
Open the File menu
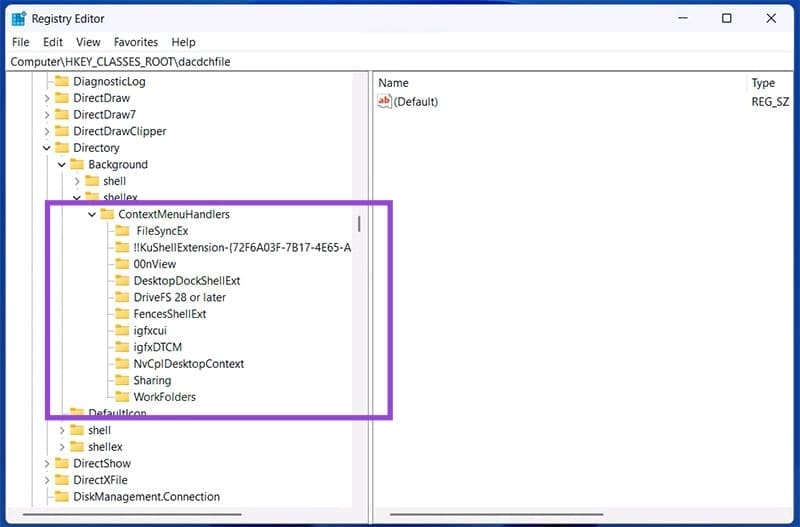coord(20,42)
